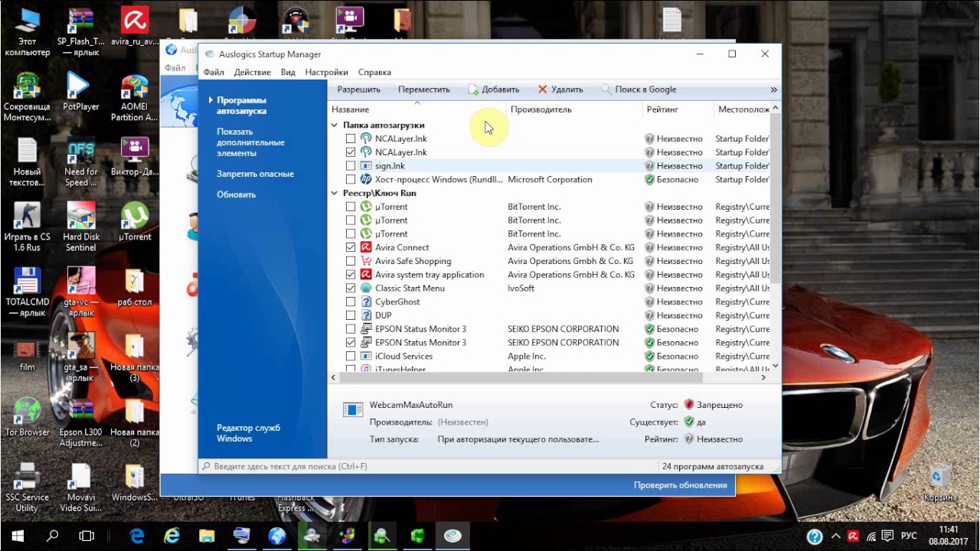Select the avira_ru_av desktop icon

pyautogui.click(x=134, y=27)
